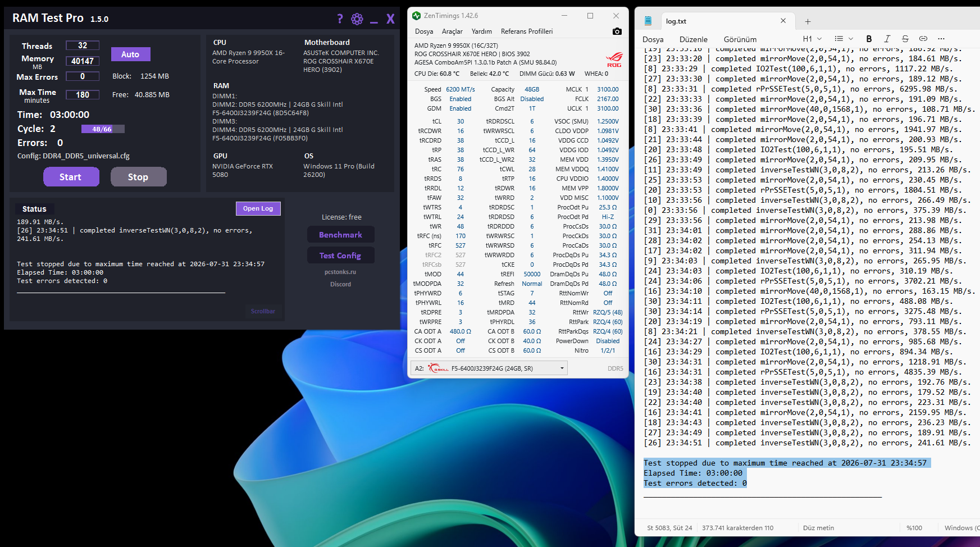The width and height of the screenshot is (980, 547).
Task: Open the A2 DIMM slot dropdown in ZenTimings
Action: pyautogui.click(x=489, y=368)
